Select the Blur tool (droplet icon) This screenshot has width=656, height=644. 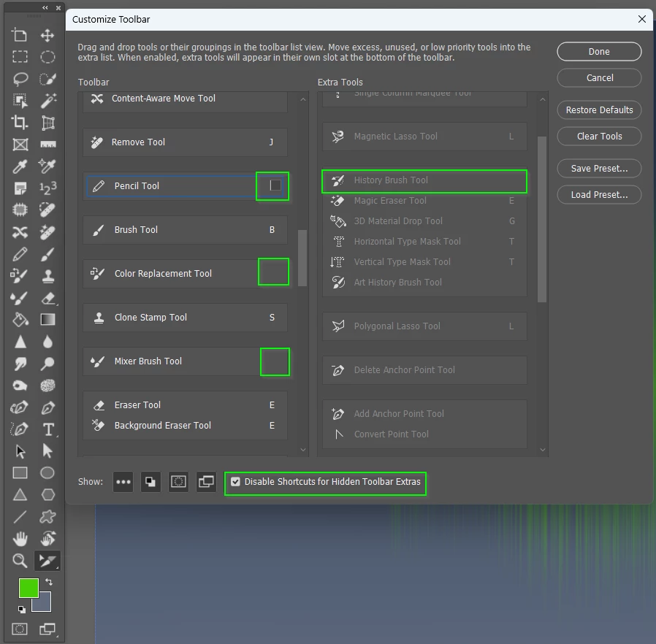(x=47, y=342)
